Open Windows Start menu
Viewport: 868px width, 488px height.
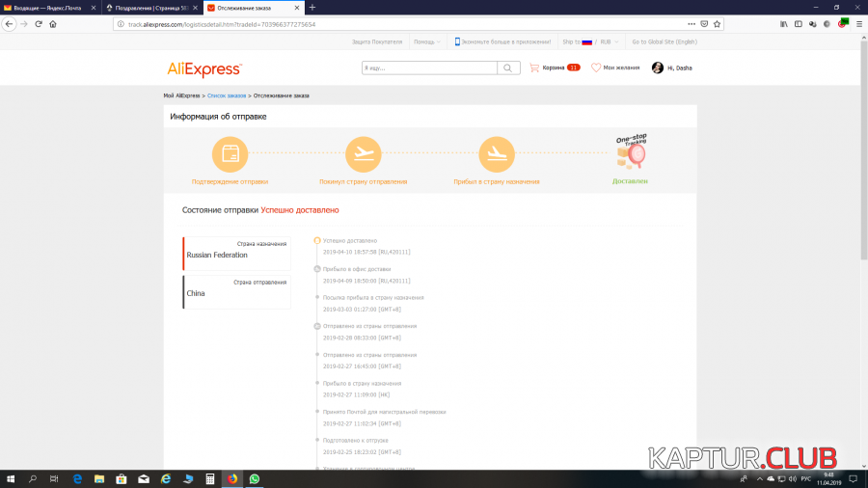(11, 479)
